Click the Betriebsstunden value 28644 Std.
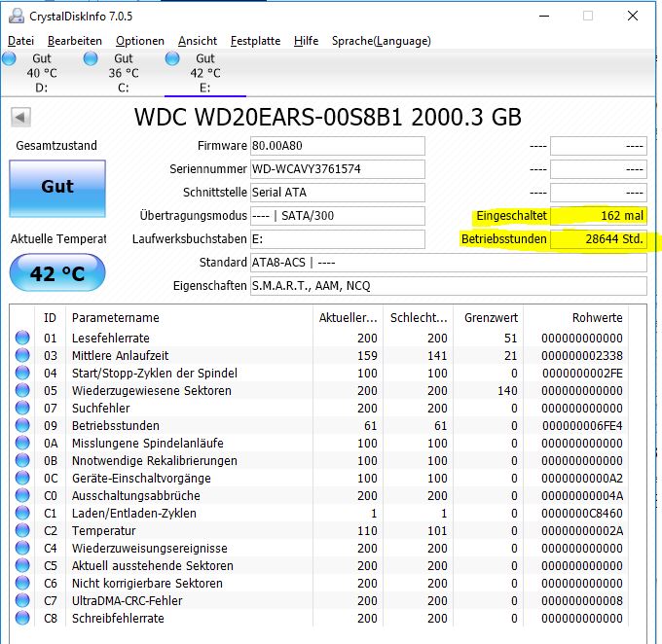The image size is (662, 644). [x=599, y=239]
